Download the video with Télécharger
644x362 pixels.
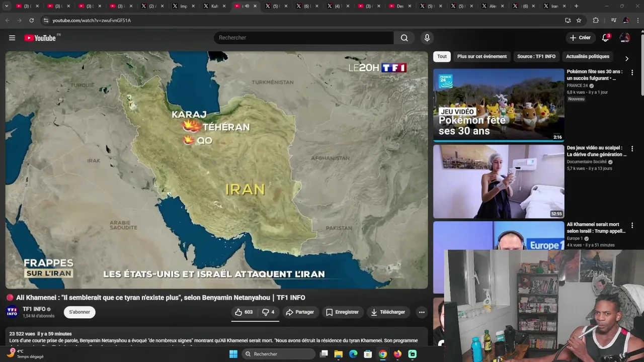coord(388,312)
